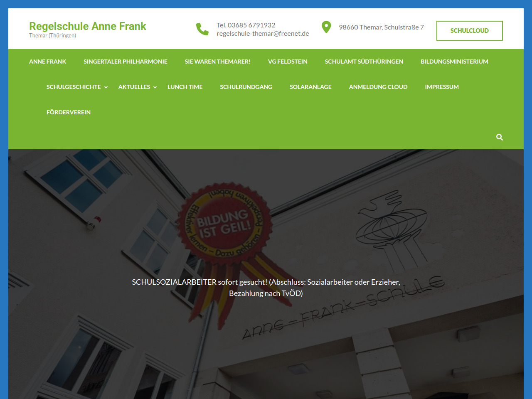Open the Lunch Time page

coord(185,87)
